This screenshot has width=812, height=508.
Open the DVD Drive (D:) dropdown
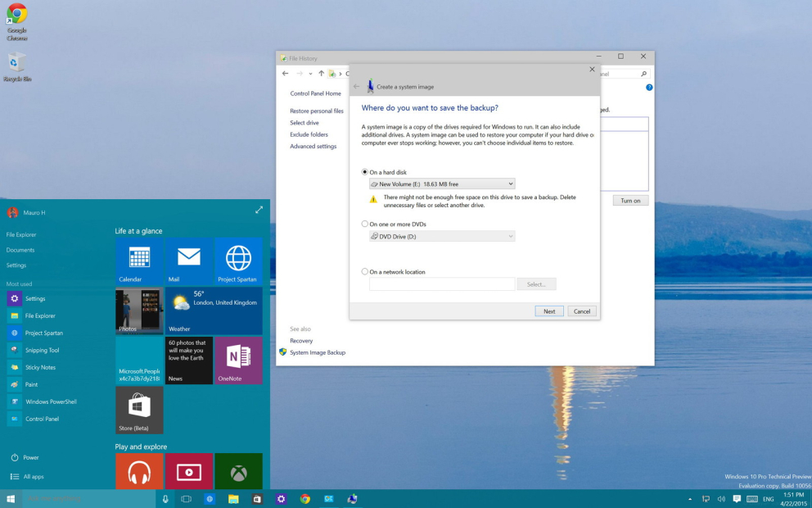511,236
